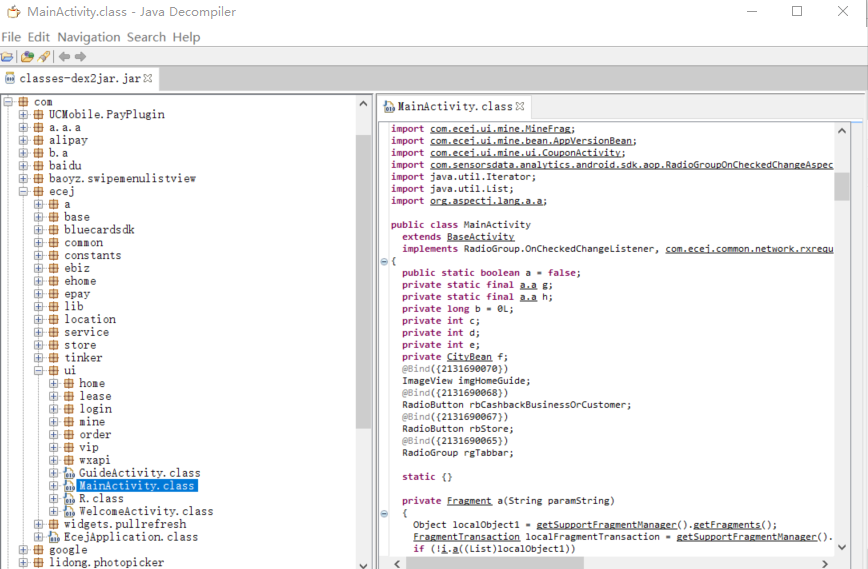
Task: Expand the widgets.pullrefresh package
Action: 38,524
